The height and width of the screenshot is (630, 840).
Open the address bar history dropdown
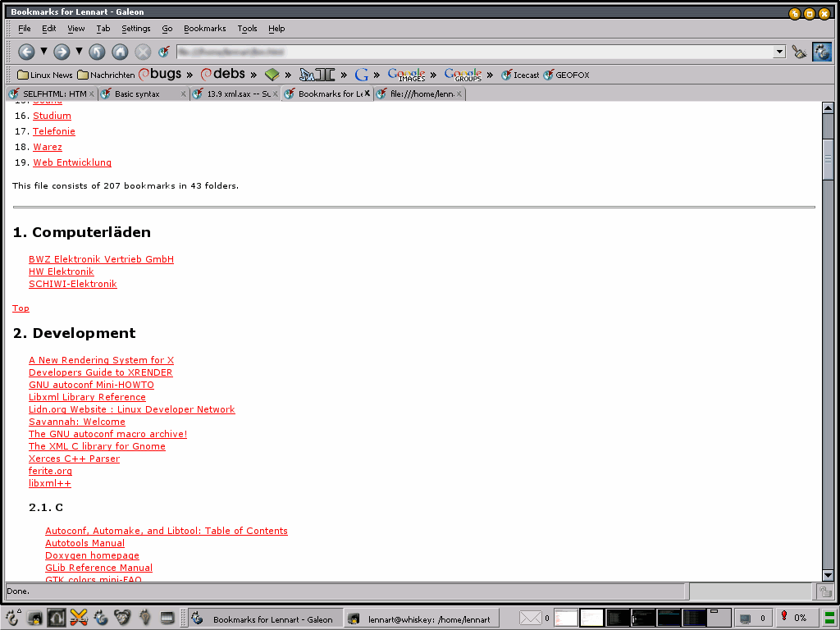(779, 52)
